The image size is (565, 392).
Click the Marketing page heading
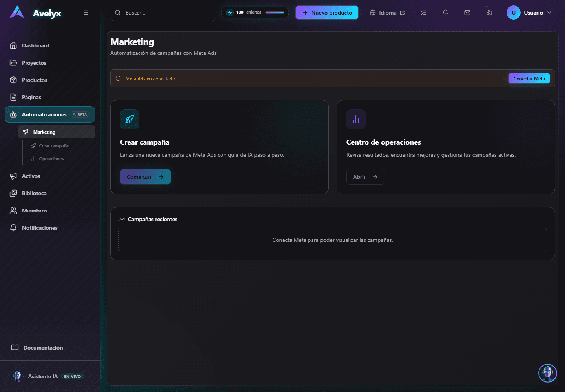click(x=132, y=42)
